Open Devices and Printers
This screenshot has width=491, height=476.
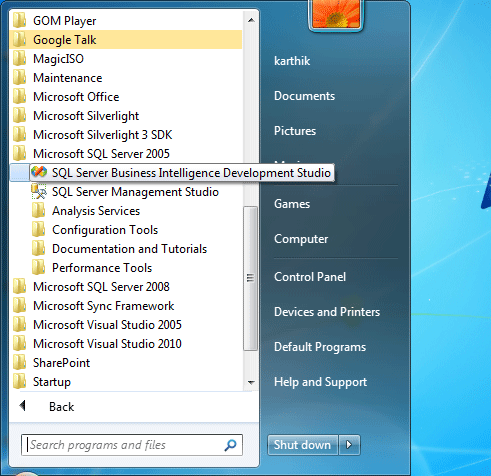coord(327,312)
